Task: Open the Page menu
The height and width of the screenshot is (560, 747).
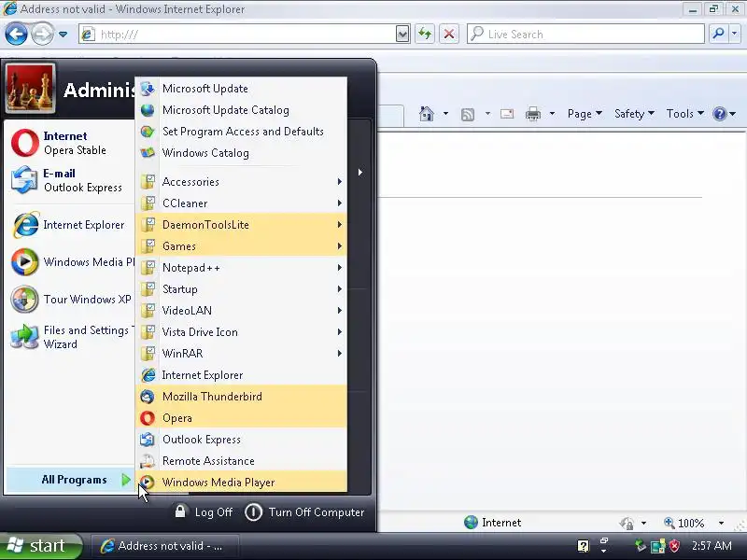Action: [x=585, y=114]
